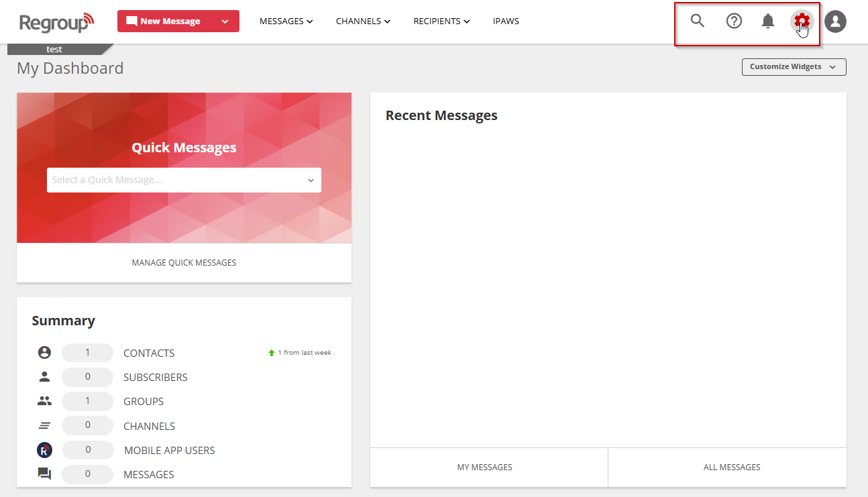Click the Messages chat bubble icon in Summary

click(x=44, y=474)
